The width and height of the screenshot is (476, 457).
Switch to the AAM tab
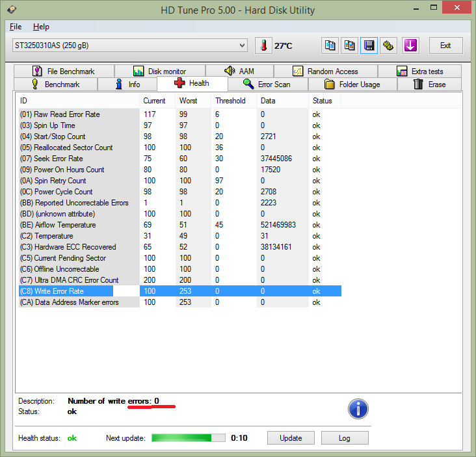tap(239, 72)
